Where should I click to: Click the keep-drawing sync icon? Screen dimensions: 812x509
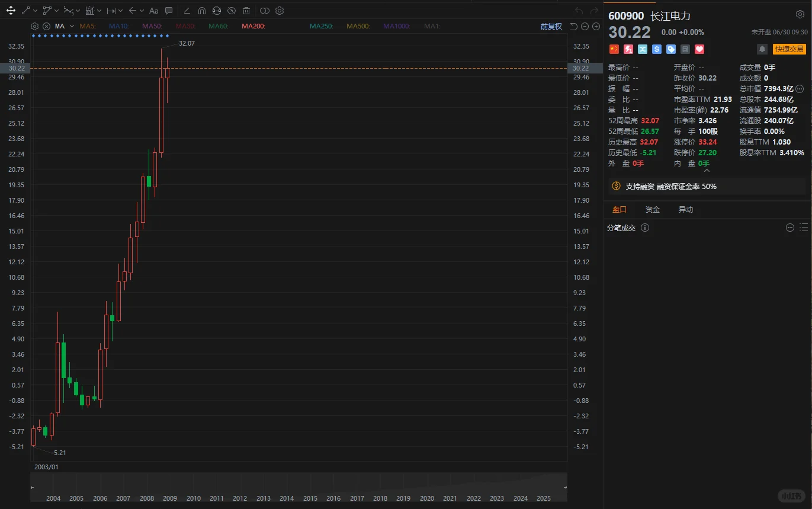coord(217,11)
